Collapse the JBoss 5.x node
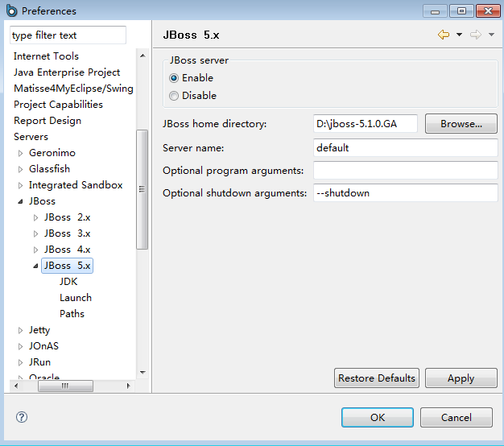This screenshot has height=446, width=504. [35, 266]
